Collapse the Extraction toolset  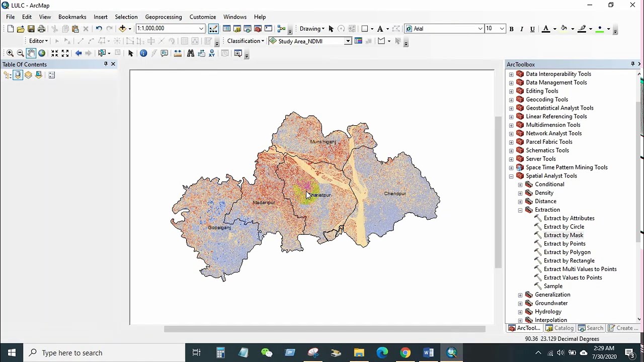(520, 210)
